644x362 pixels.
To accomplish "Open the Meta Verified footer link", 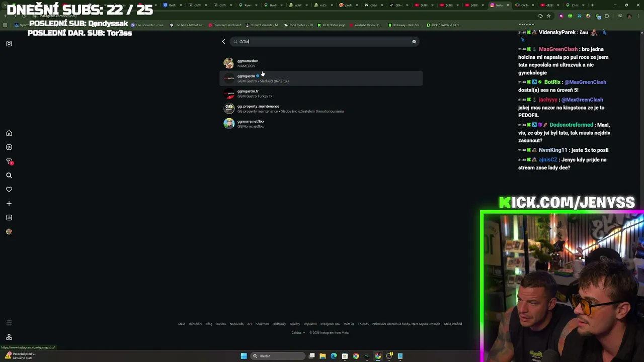I will click(x=453, y=324).
